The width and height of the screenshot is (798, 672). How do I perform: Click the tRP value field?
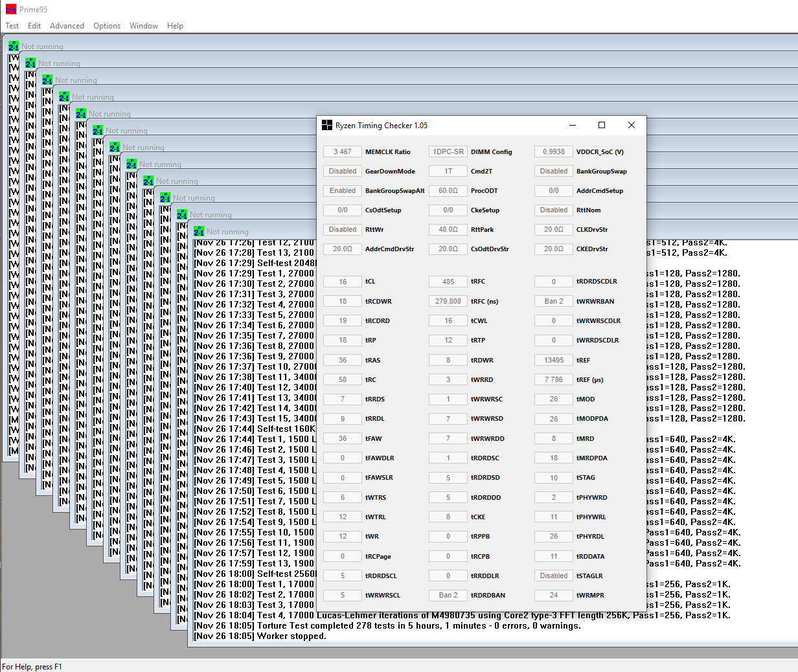[x=343, y=340]
